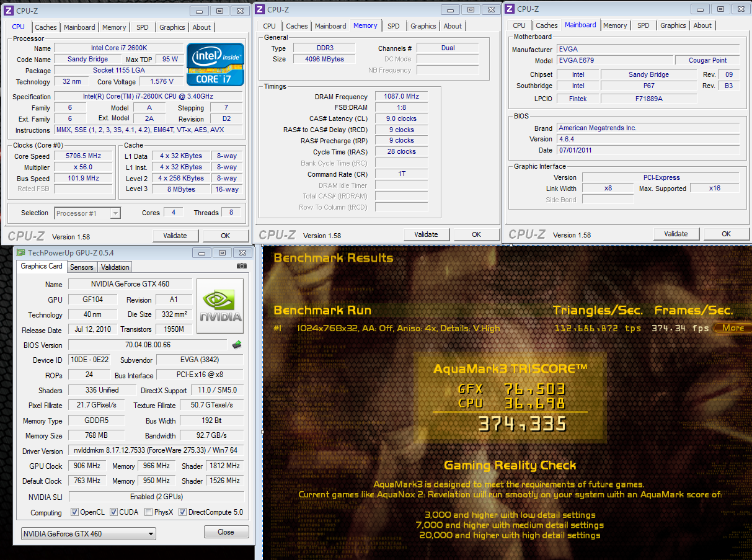The width and height of the screenshot is (752, 560).
Task: Click the GPU-Z screenshot camera icon
Action: click(x=242, y=266)
